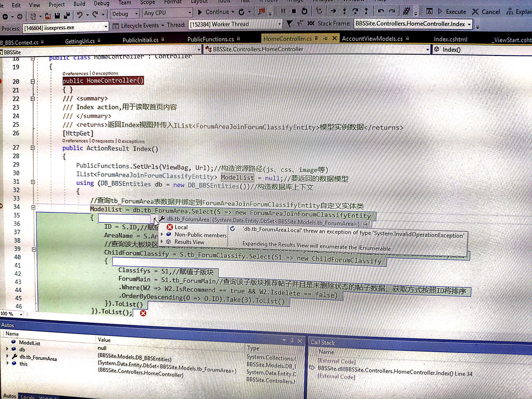Open the Debug configuration dropdown
Screen dimensions: 532x399
125,14
